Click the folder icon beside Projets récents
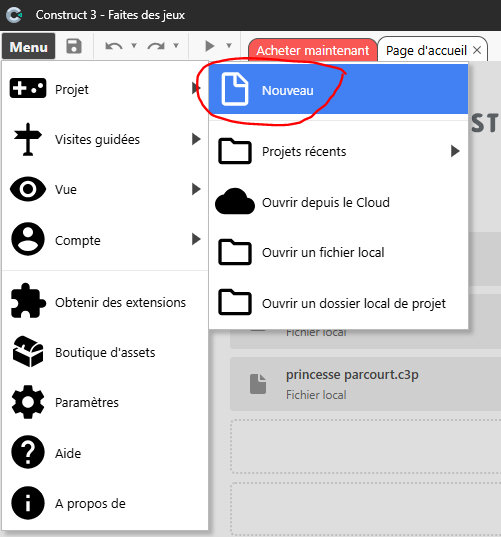The height and width of the screenshot is (537, 501). coord(235,151)
